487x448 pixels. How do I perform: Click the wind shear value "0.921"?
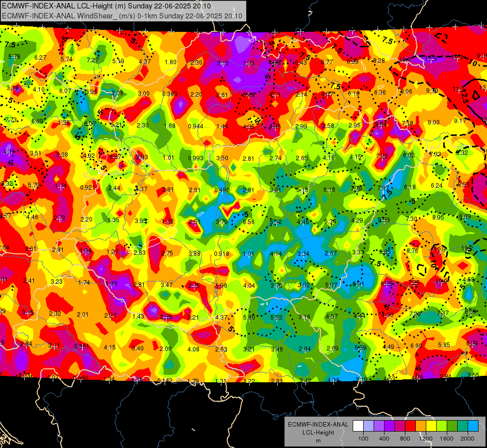(88, 188)
